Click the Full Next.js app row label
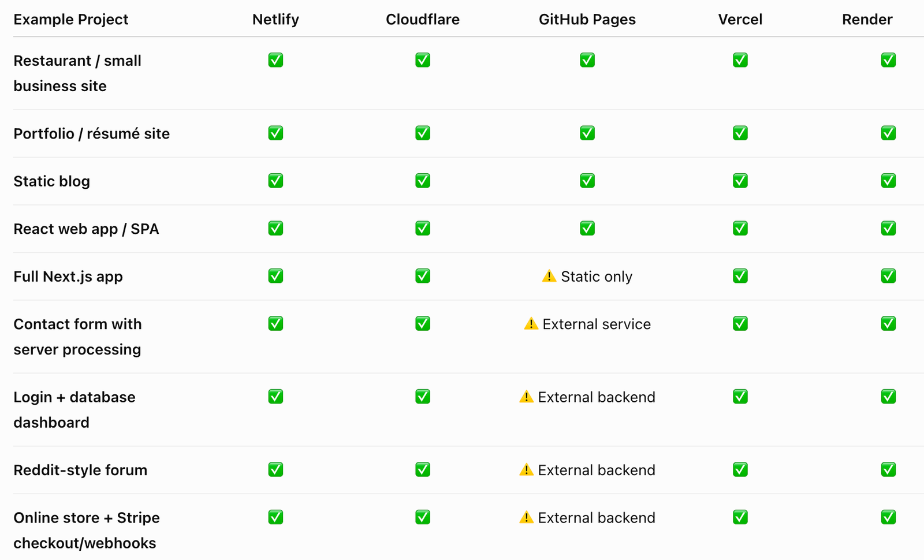This screenshot has height=560, width=924. point(68,277)
